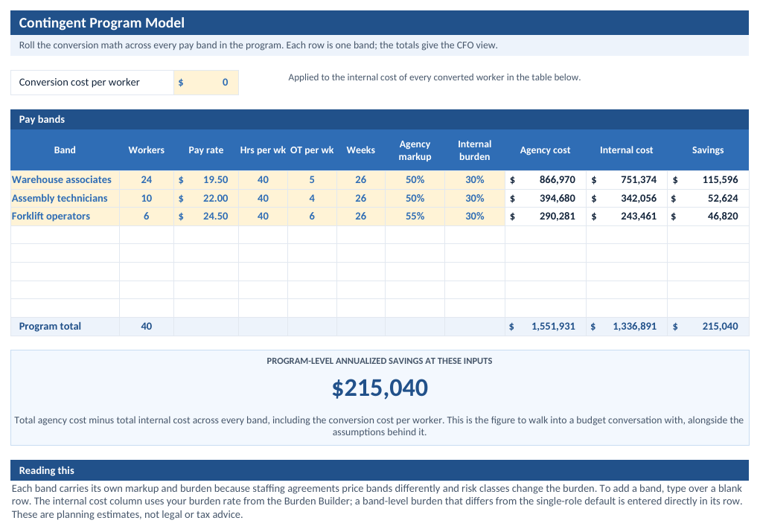Click the large $215,040 savings figure
Viewport: 760px width, 532px height.
[x=380, y=388]
